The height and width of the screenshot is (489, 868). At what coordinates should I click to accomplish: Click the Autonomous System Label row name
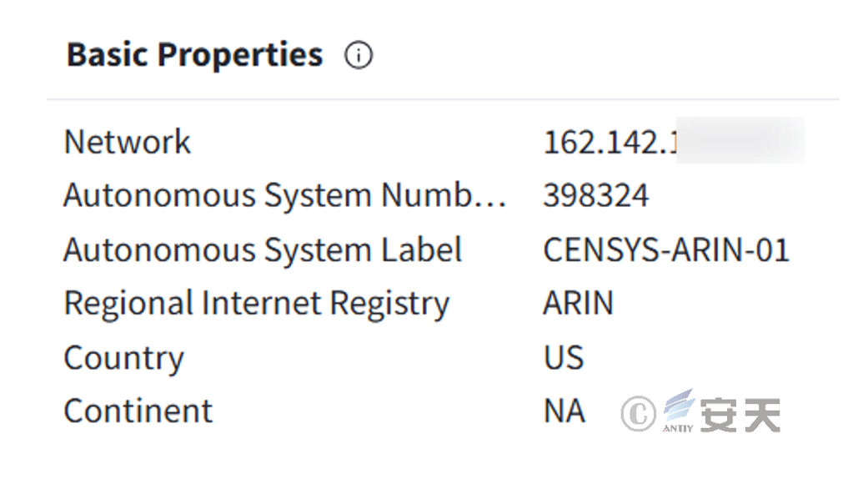(x=263, y=250)
